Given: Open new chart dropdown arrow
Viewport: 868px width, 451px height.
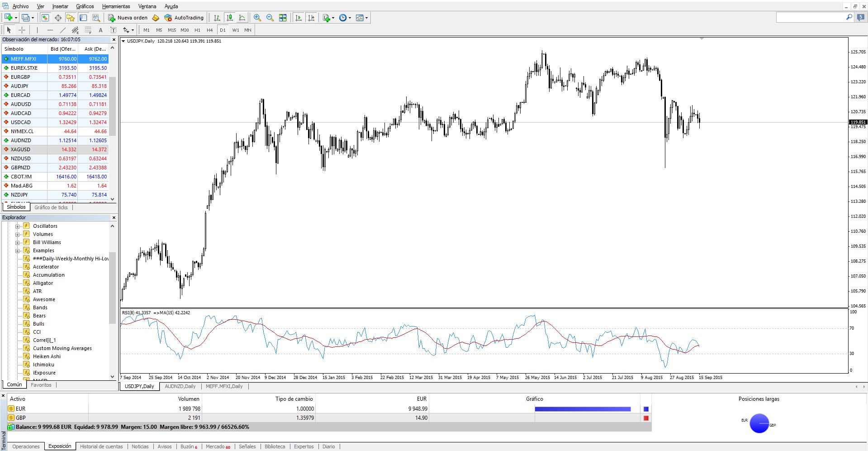Looking at the screenshot, I should pos(16,18).
